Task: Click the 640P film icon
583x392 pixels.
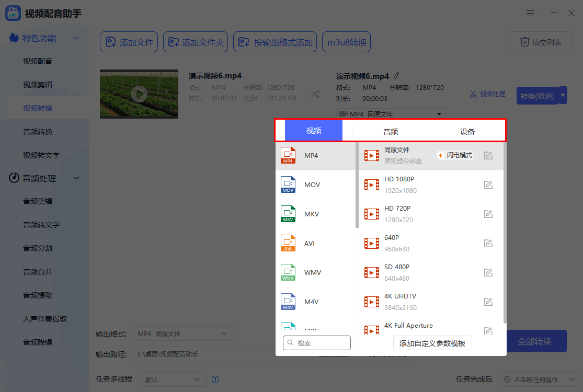Action: [x=372, y=244]
